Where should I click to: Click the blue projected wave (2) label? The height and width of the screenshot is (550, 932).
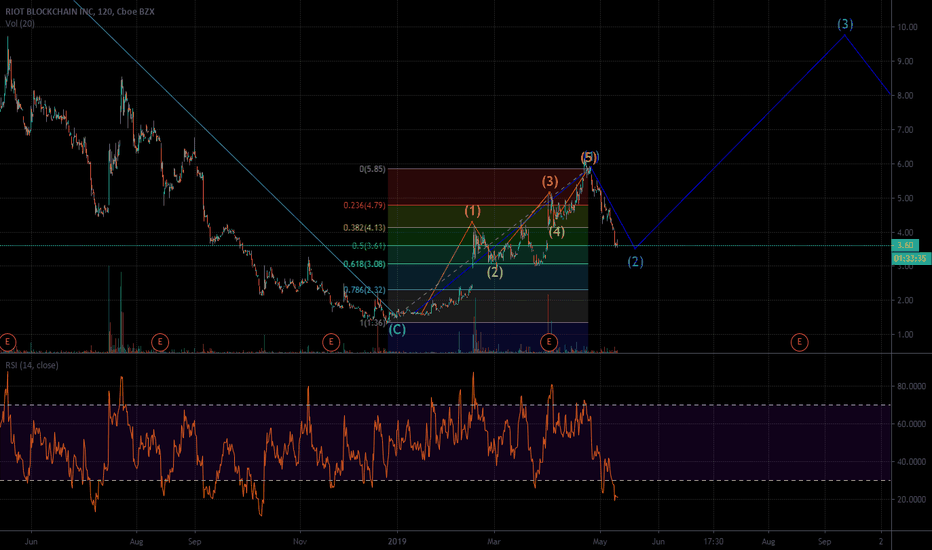(x=635, y=262)
